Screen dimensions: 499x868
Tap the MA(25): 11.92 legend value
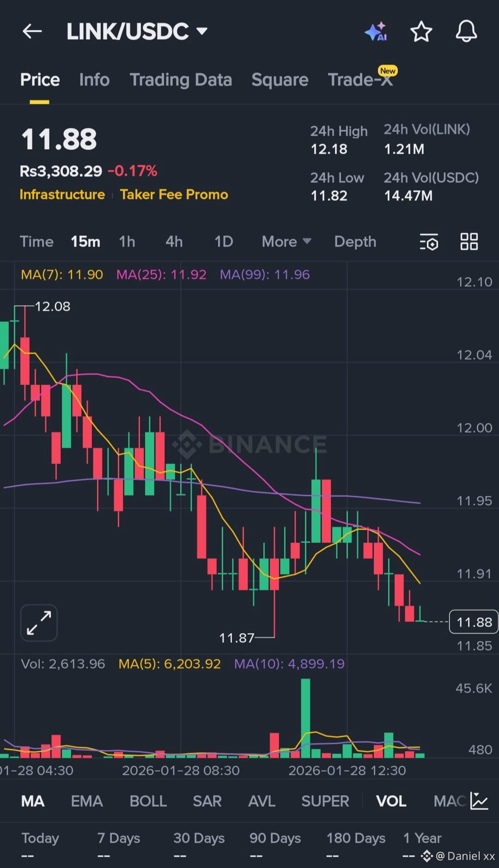[161, 275]
